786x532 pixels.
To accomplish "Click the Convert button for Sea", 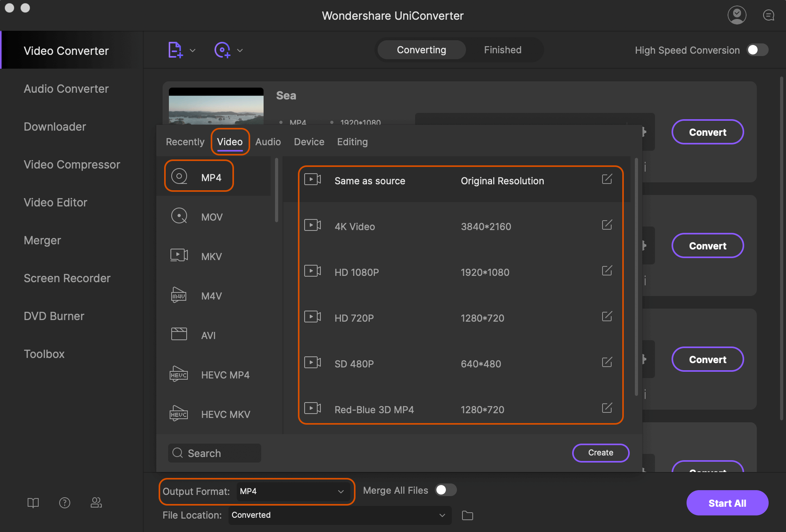I will (707, 132).
